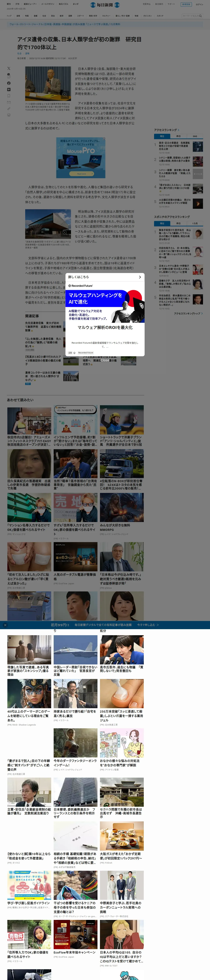Select SNS tab in アクセスランキング

[x=195, y=136]
